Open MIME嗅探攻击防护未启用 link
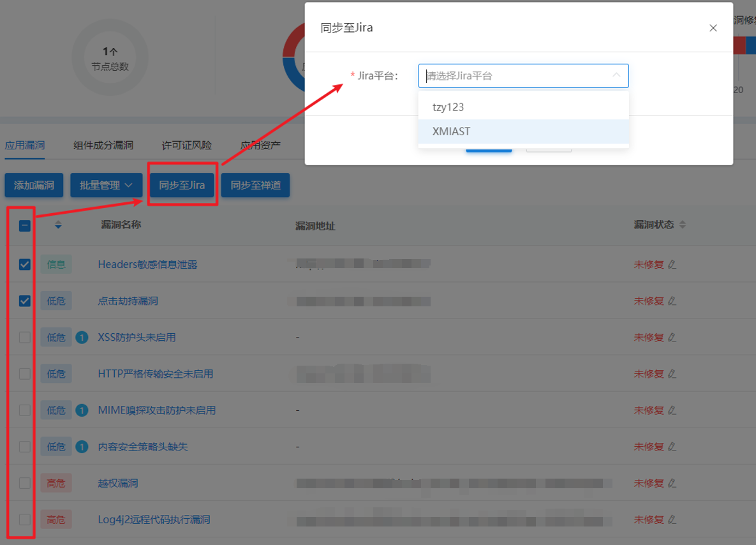This screenshot has height=545, width=756. (157, 410)
